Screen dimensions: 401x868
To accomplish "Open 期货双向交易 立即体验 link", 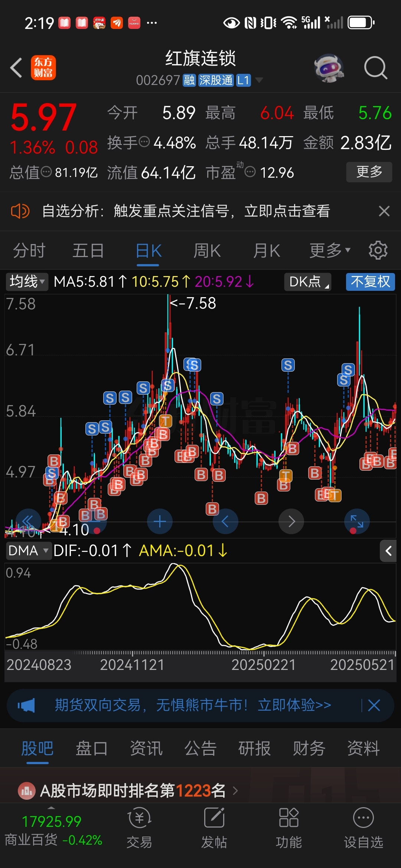I will pos(193,705).
